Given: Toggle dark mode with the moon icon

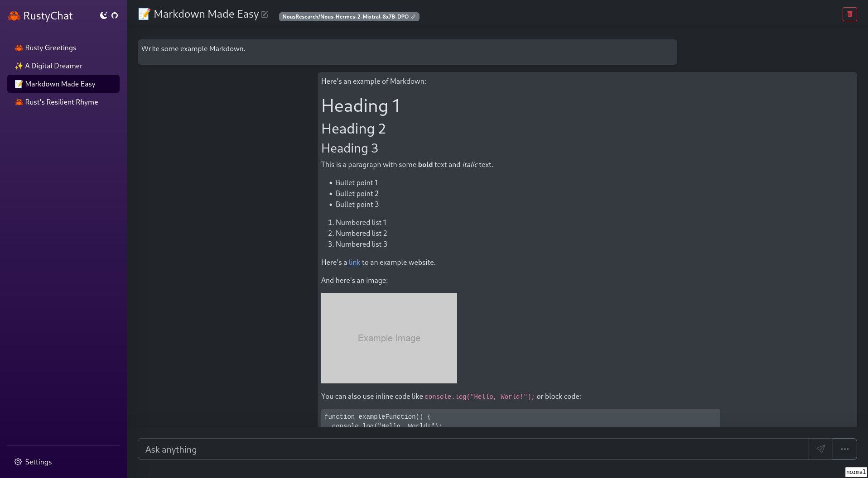Looking at the screenshot, I should coord(103,15).
